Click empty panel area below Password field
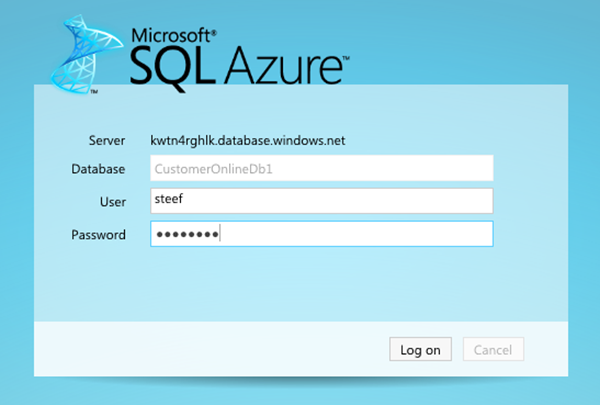 coord(300,285)
